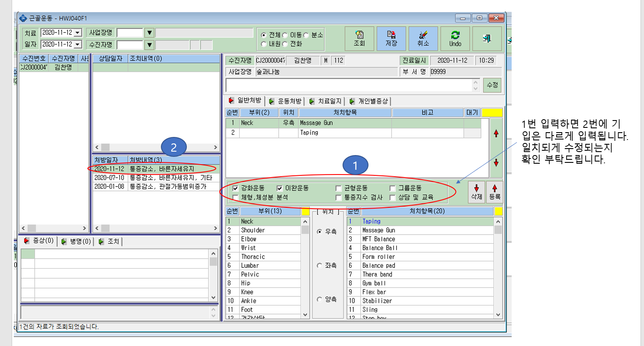
Task: Open the 치료 date dropdown
Action: [78, 33]
